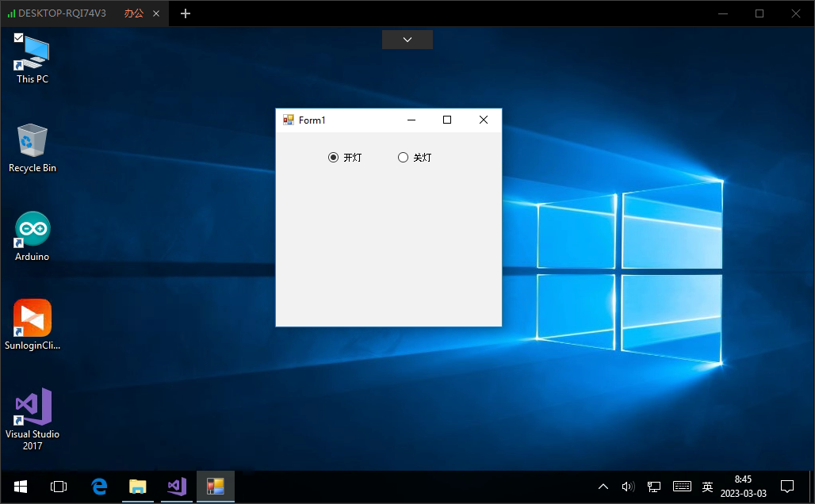
Task: Open File Explorer from taskbar
Action: point(138,487)
